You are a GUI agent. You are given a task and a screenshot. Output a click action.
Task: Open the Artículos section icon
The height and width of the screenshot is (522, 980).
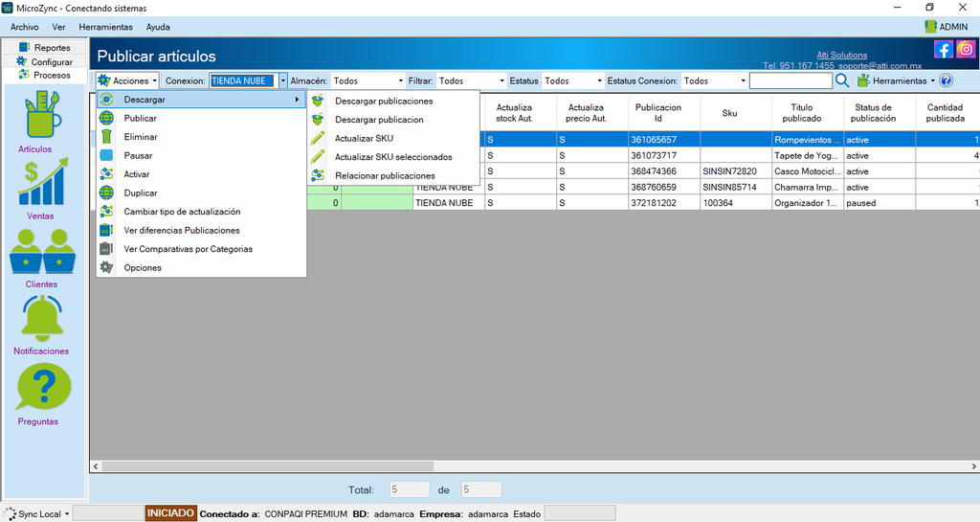pyautogui.click(x=42, y=115)
